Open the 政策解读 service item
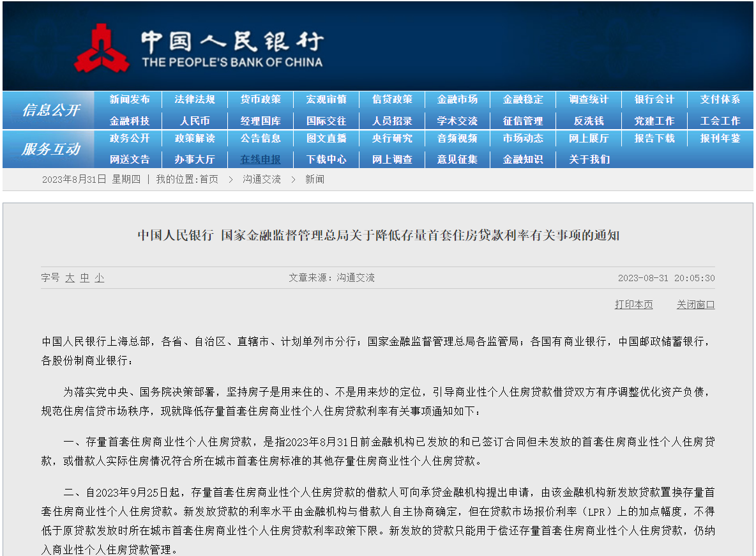 pos(195,139)
